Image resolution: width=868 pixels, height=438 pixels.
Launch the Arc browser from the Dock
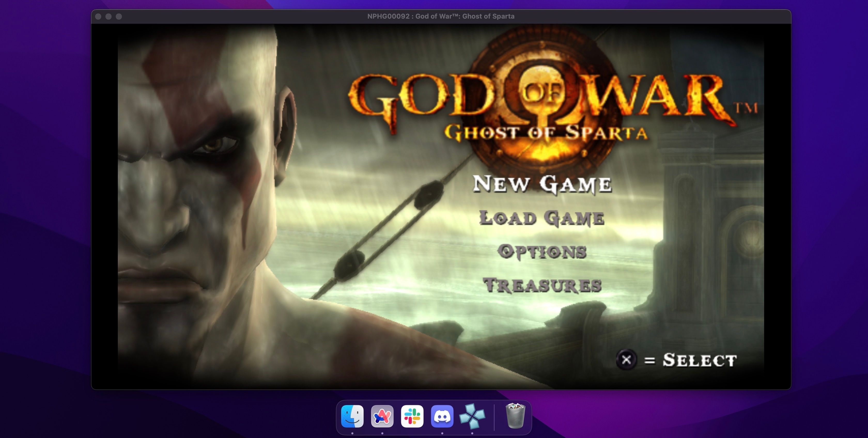382,417
